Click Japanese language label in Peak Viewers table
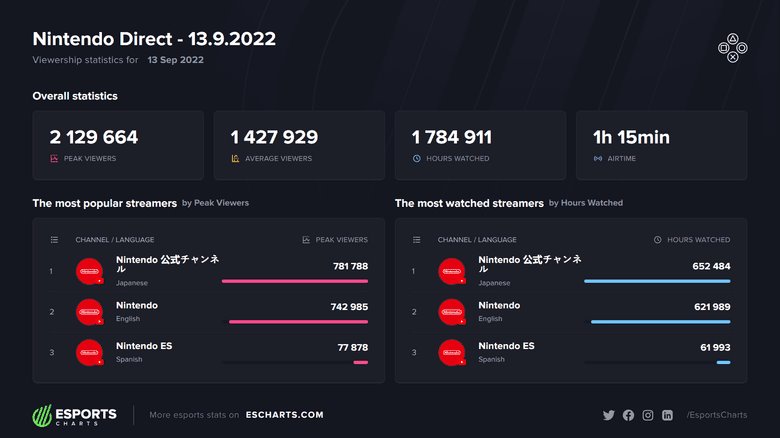780x438 pixels. click(x=132, y=283)
